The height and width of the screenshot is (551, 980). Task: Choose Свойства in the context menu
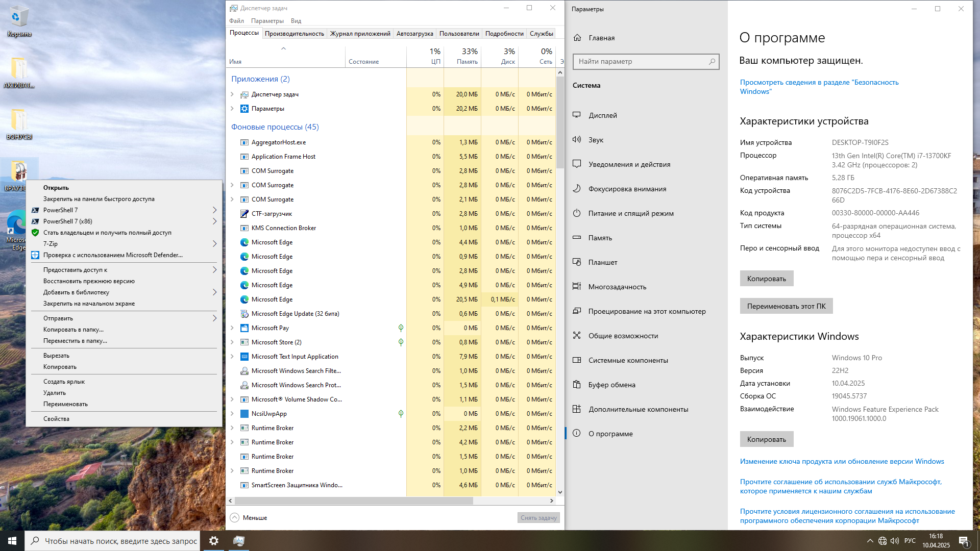[124, 418]
